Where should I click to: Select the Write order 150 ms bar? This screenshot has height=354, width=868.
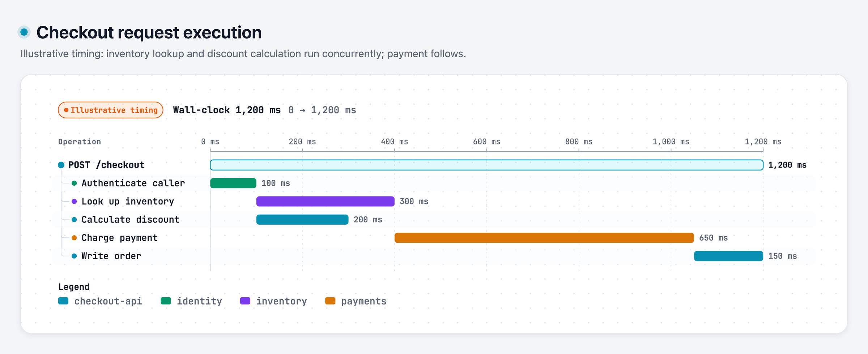click(729, 256)
